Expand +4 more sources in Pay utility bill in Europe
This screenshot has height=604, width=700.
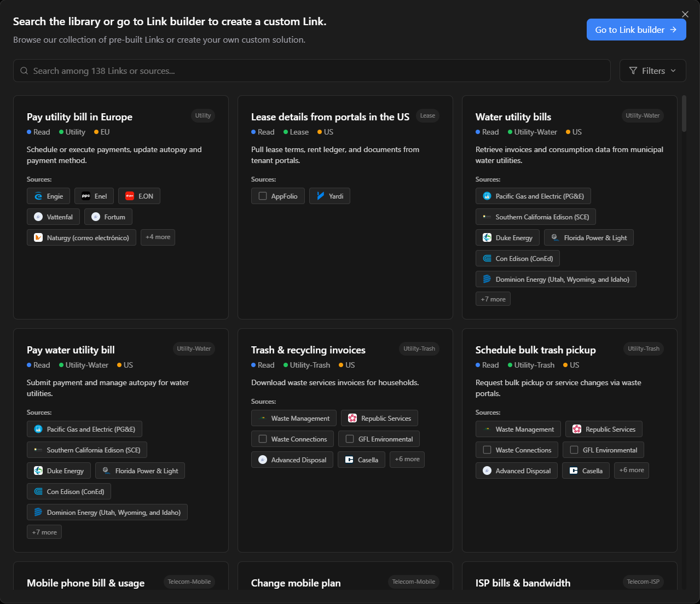point(158,237)
